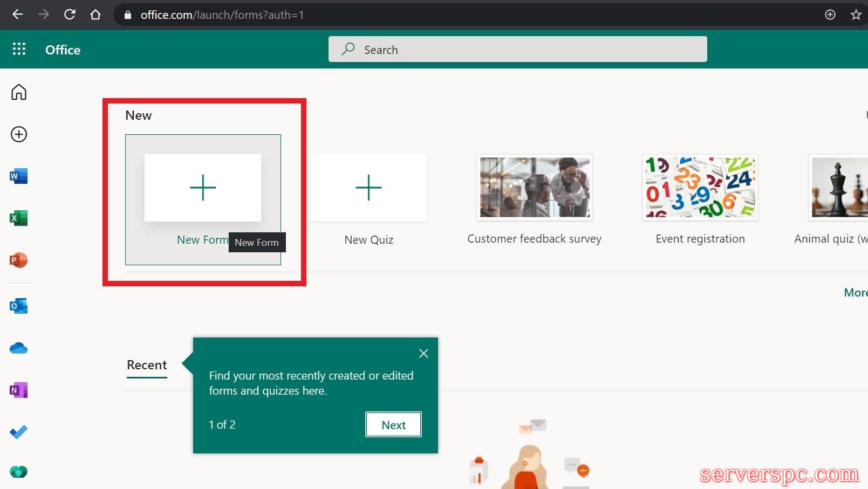Dismiss the tooltip with the X
This screenshot has height=489, width=868.
tap(423, 353)
